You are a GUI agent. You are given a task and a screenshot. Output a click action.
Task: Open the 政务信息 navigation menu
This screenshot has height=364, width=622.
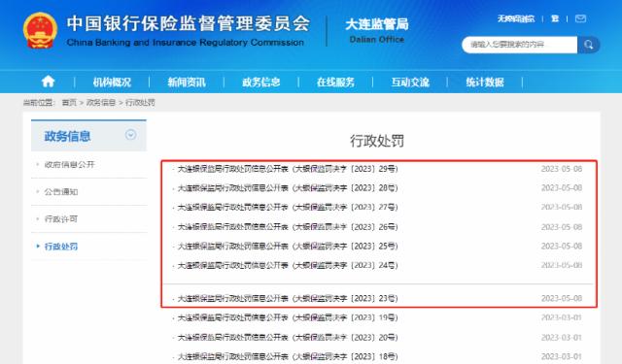pos(261,83)
